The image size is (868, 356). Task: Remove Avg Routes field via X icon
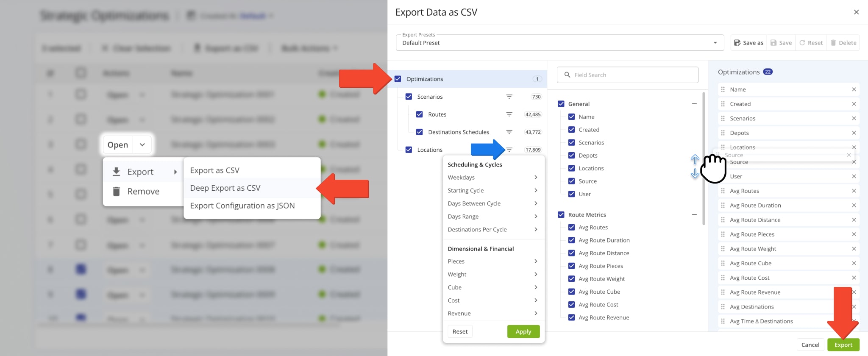click(854, 191)
